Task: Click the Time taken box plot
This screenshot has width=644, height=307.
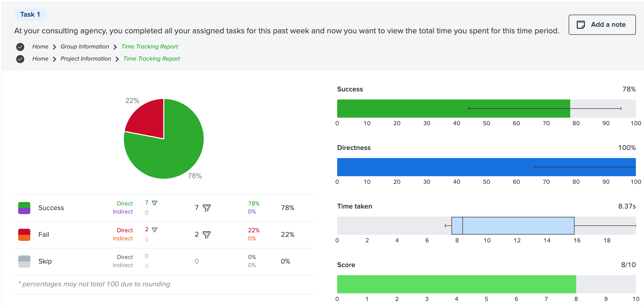Action: point(513,226)
